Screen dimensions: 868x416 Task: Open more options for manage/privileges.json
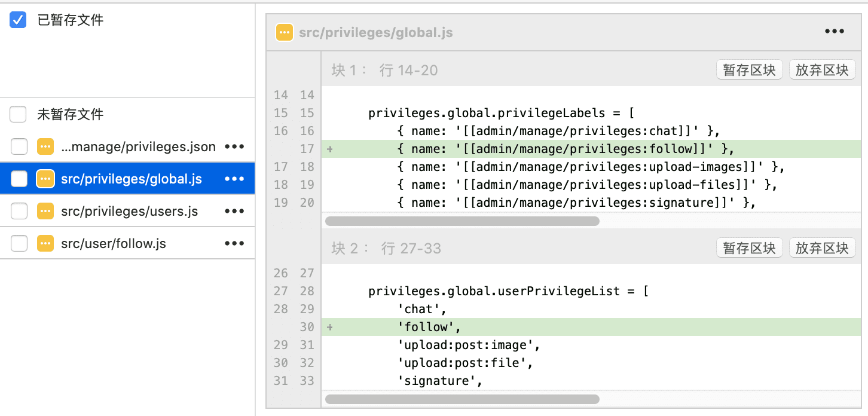click(x=234, y=146)
